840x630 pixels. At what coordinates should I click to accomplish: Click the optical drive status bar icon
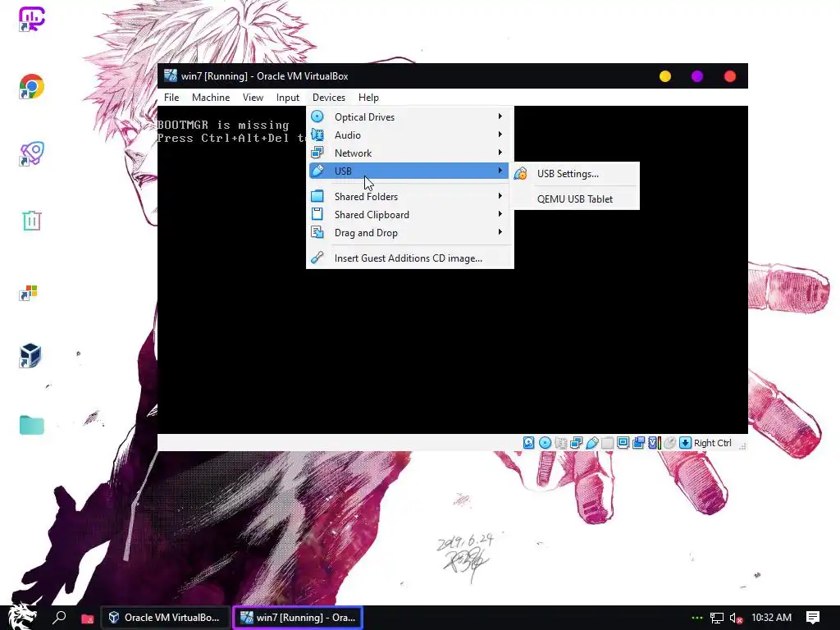545,443
